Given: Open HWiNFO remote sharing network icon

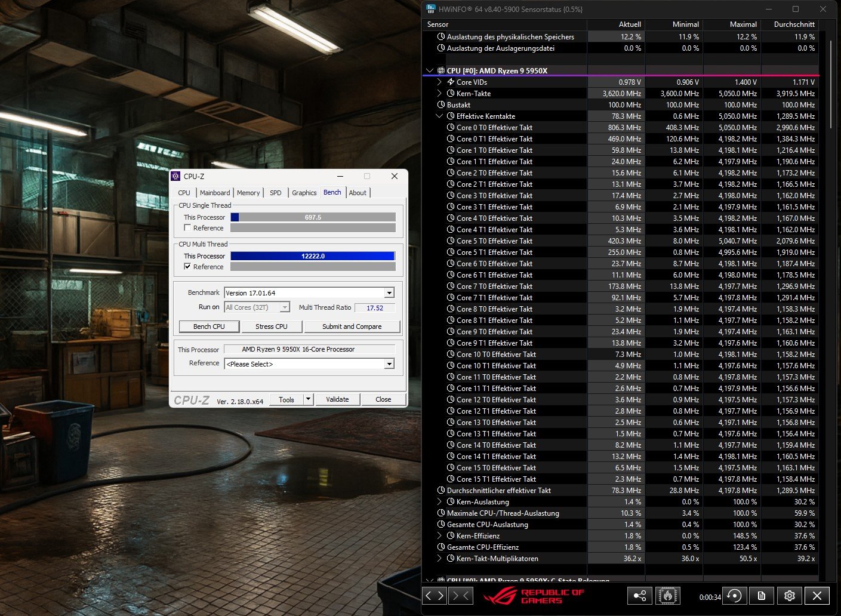Looking at the screenshot, I should tap(639, 596).
